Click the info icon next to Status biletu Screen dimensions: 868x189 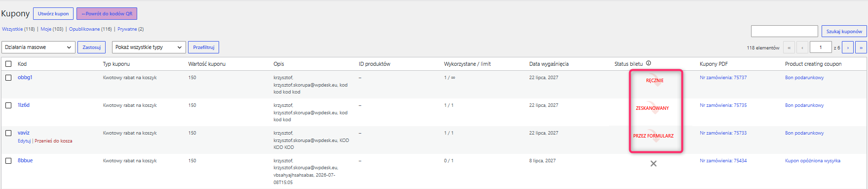point(648,63)
